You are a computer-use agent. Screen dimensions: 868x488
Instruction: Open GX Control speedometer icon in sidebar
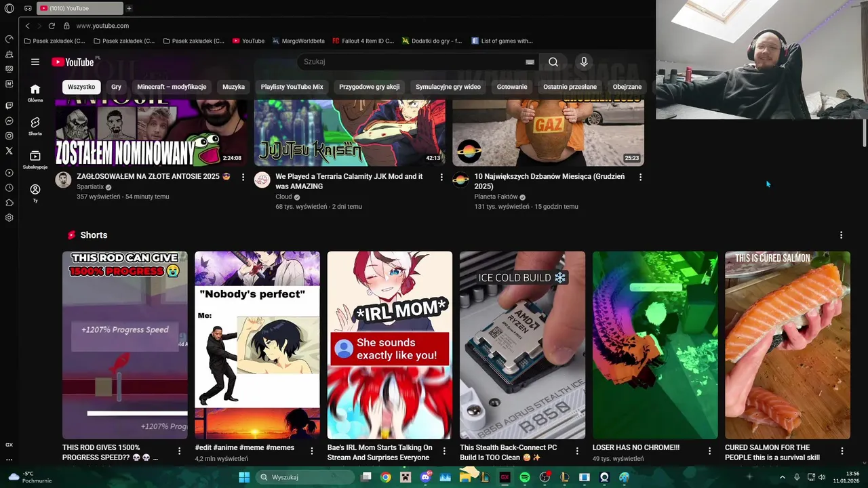pyautogui.click(x=9, y=39)
